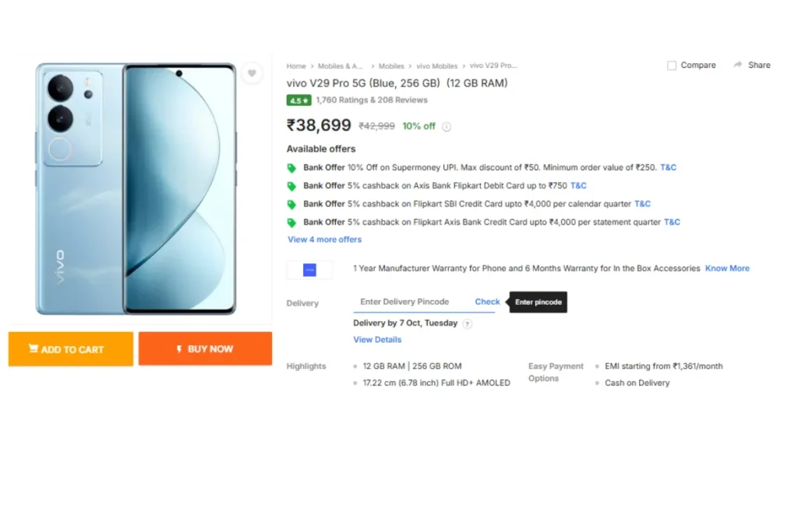Open Mobiles breadcrumb category

(x=391, y=66)
